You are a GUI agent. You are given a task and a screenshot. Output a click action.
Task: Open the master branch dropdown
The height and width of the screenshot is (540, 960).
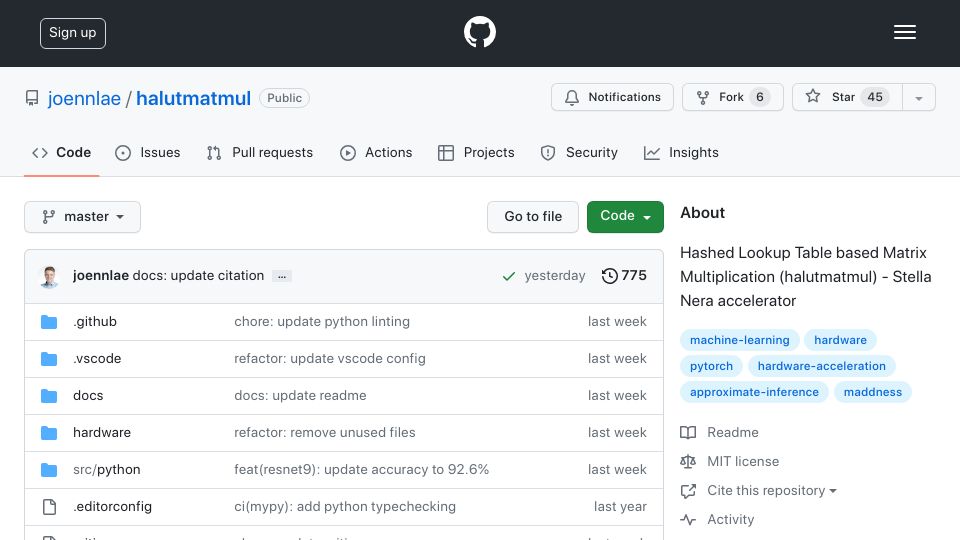click(x=83, y=217)
